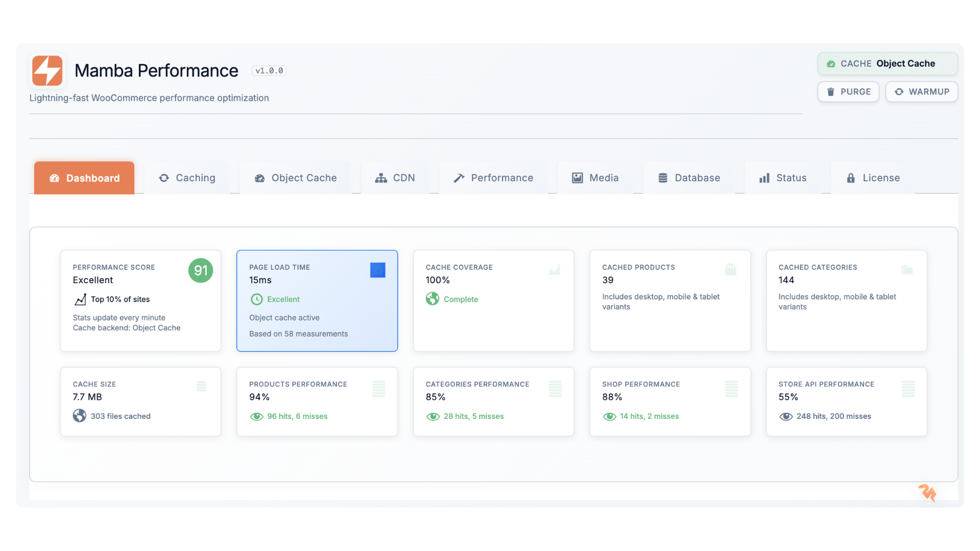The width and height of the screenshot is (980, 551).
Task: Click the Cache Object Cache status badge
Action: tap(887, 64)
